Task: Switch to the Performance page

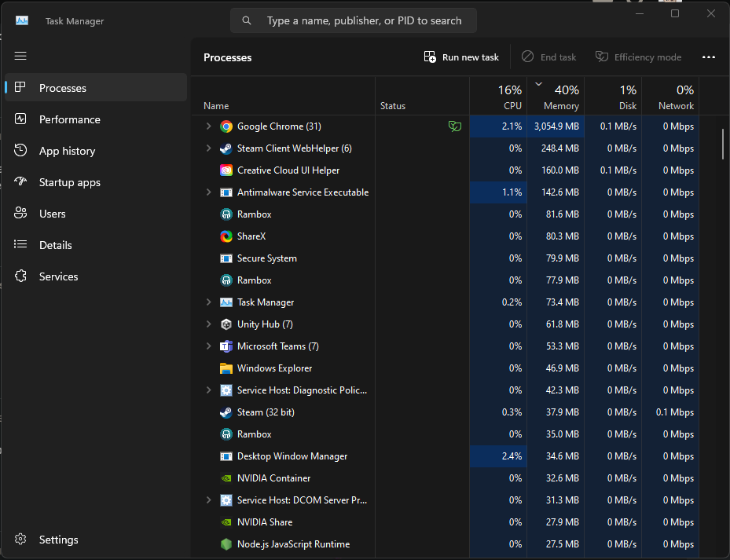Action: pyautogui.click(x=69, y=119)
